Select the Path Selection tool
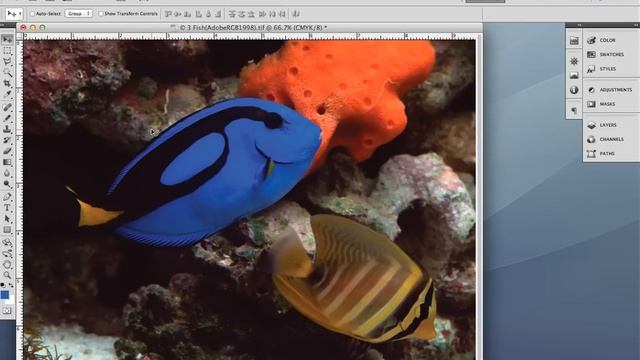The width and height of the screenshot is (640, 360). coord(7,219)
